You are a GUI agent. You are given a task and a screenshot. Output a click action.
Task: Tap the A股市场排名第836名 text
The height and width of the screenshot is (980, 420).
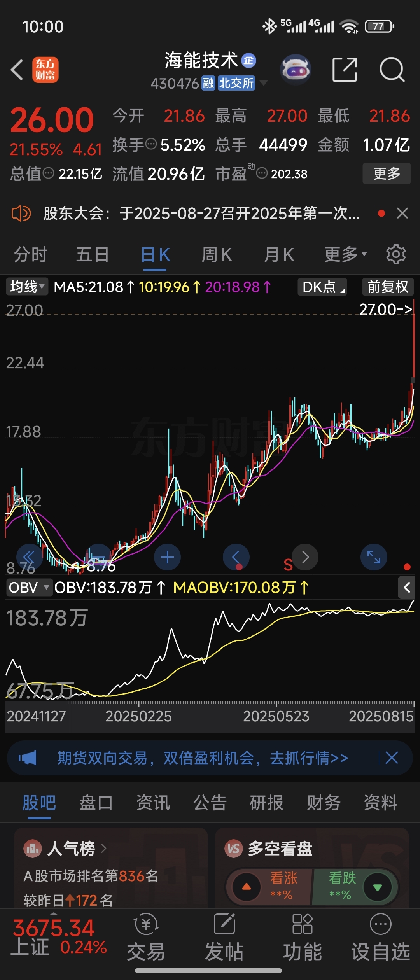(91, 876)
